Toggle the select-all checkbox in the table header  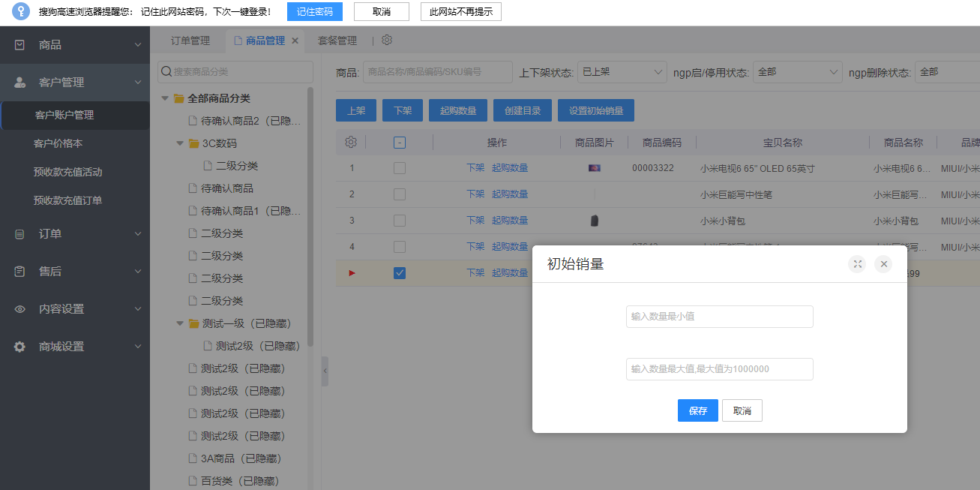tap(400, 143)
